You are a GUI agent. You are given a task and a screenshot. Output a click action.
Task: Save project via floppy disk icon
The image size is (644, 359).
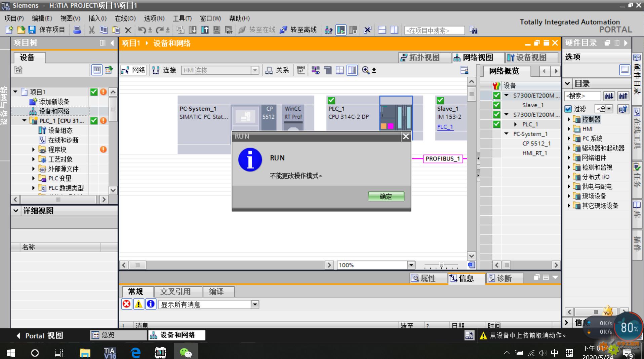[32, 30]
